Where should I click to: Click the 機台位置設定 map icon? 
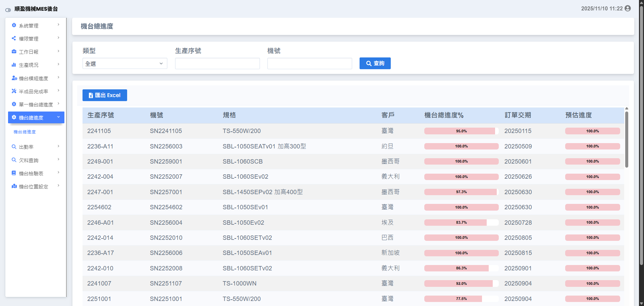point(14,186)
